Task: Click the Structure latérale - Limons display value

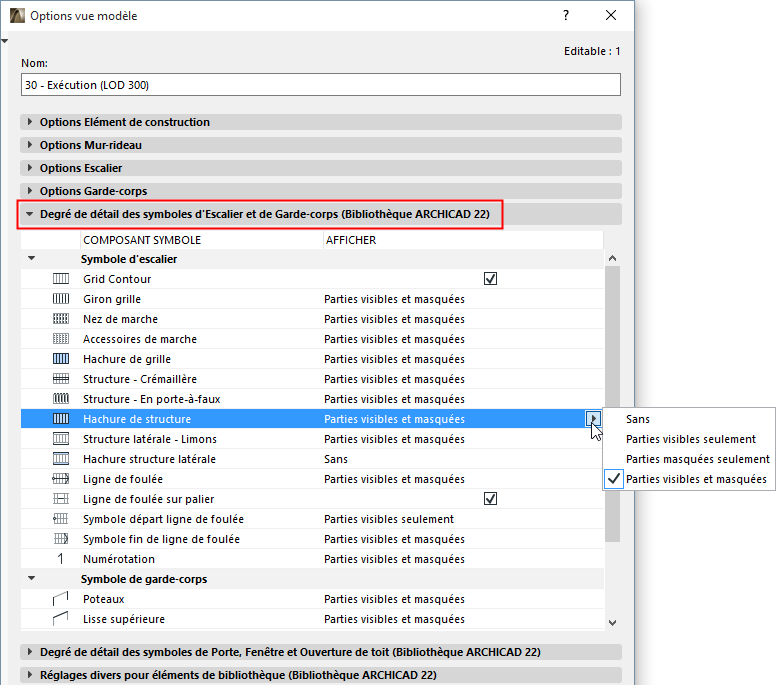Action: 394,439
